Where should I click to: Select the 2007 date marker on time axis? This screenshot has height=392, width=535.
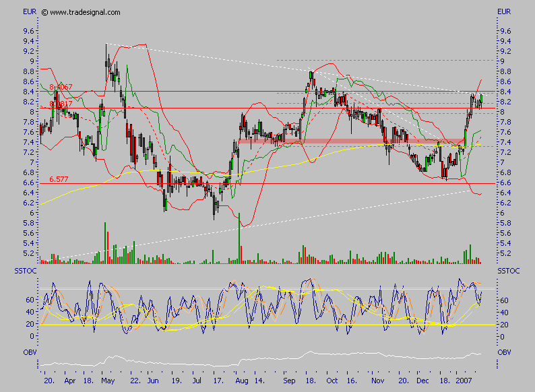[x=466, y=380]
